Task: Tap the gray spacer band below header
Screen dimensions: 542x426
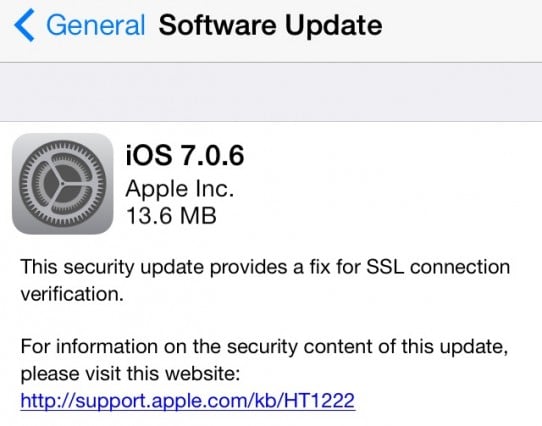Action: pos(271,92)
